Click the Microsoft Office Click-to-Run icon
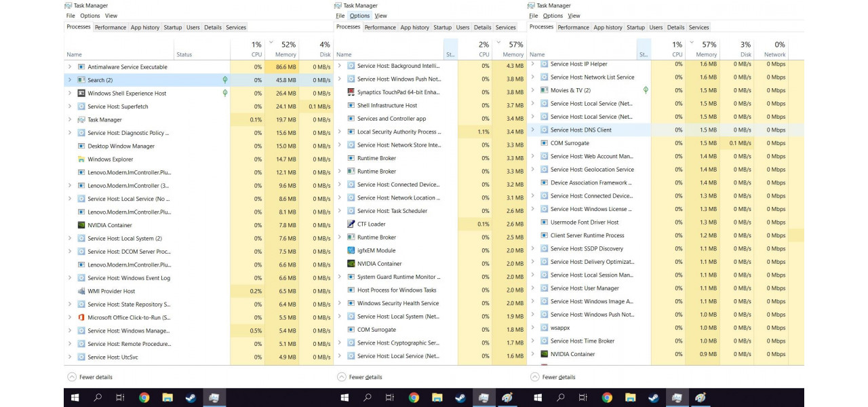 81,317
